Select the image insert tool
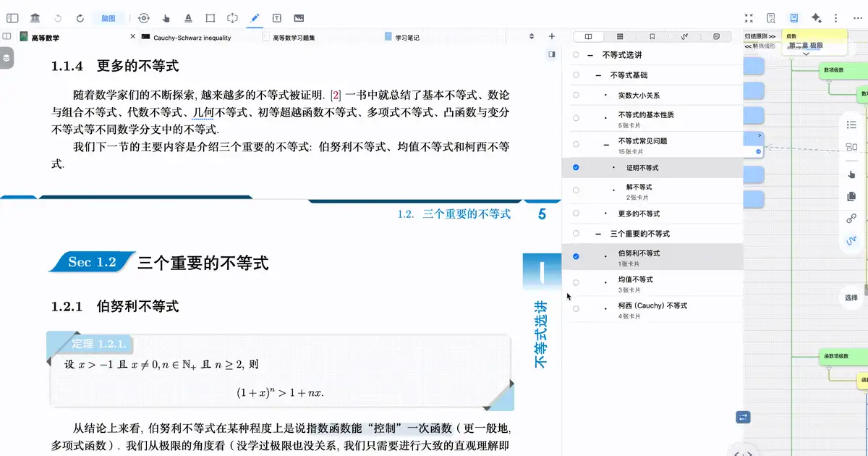The image size is (868, 456). click(299, 18)
